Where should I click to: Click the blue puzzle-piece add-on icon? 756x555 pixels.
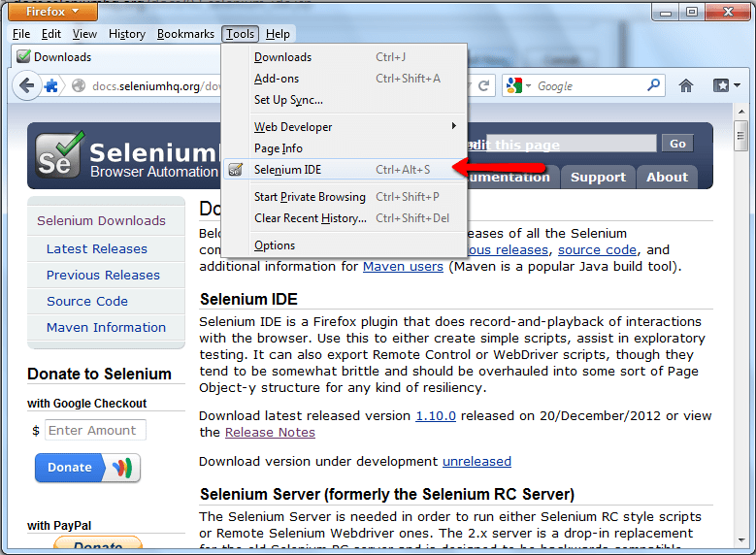coord(50,86)
